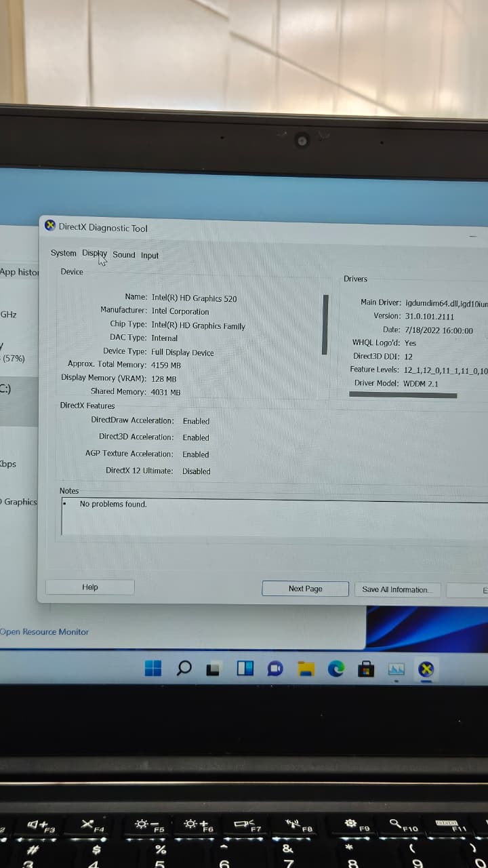Launch the Chat app from the taskbar
The image size is (488, 868).
(x=275, y=669)
